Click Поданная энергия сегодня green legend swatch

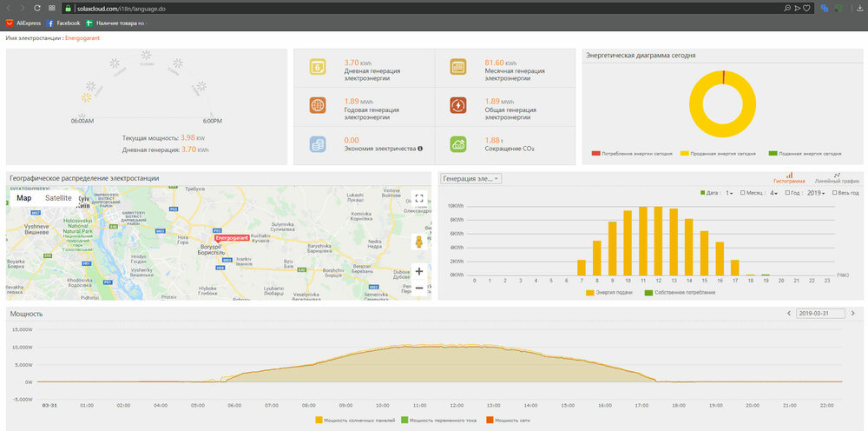tap(773, 154)
